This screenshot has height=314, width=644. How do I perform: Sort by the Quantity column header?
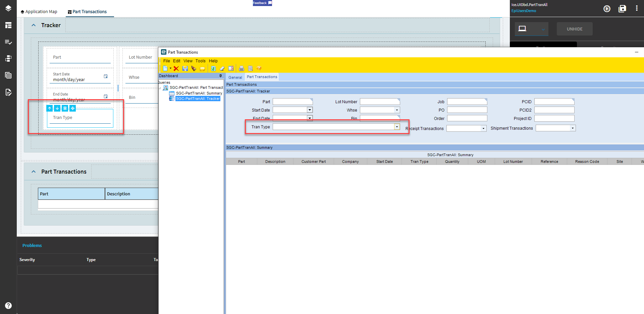click(x=452, y=162)
